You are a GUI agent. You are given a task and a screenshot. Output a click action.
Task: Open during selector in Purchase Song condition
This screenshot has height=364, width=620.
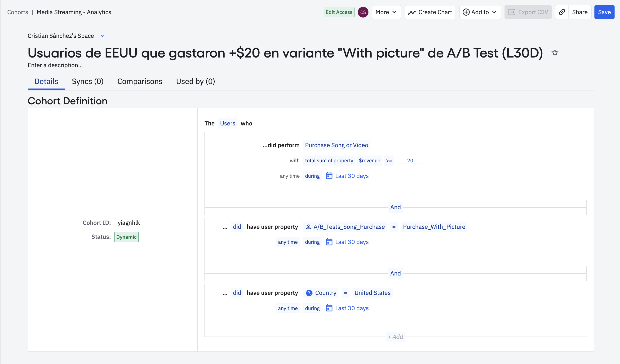[312, 176]
